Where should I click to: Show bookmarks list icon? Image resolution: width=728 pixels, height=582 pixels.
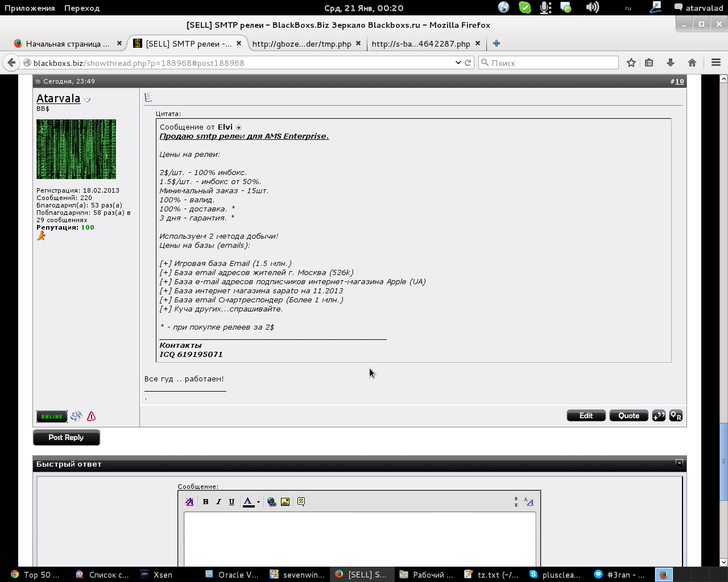click(x=649, y=63)
